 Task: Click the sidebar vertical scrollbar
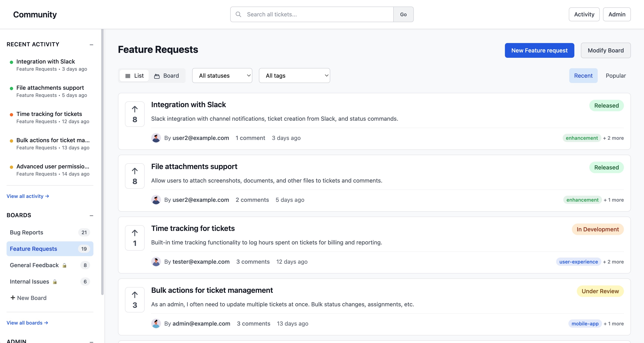(102, 162)
